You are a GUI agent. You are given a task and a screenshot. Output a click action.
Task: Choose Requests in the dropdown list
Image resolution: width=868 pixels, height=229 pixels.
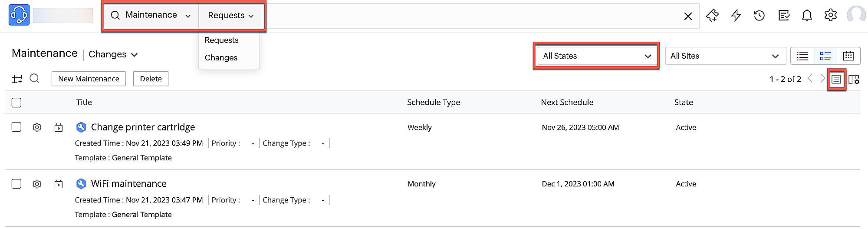tap(221, 40)
